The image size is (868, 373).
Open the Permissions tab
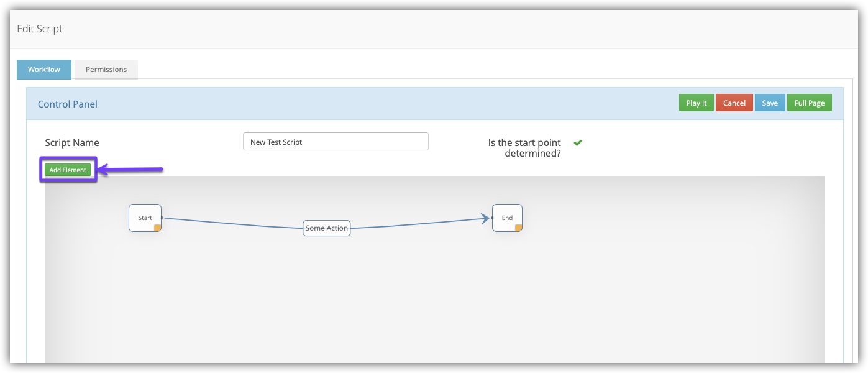(x=106, y=70)
